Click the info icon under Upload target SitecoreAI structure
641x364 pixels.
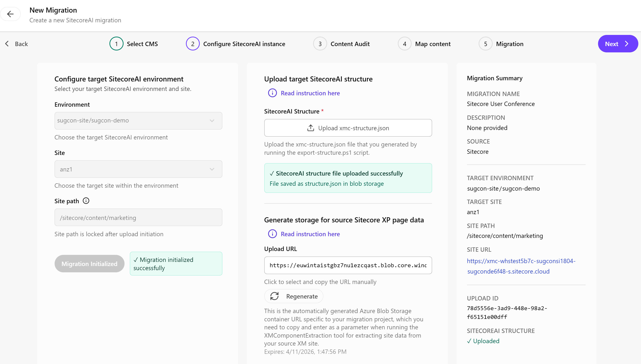[273, 93]
